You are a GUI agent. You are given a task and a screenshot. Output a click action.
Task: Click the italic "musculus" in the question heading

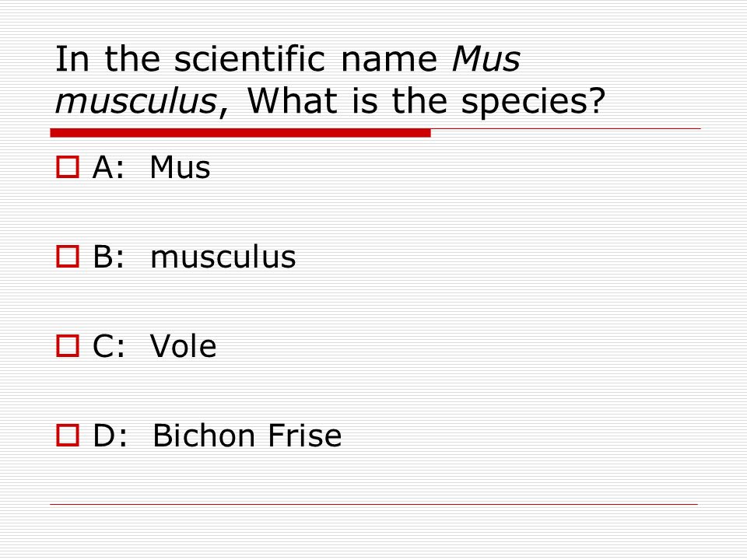[136, 101]
